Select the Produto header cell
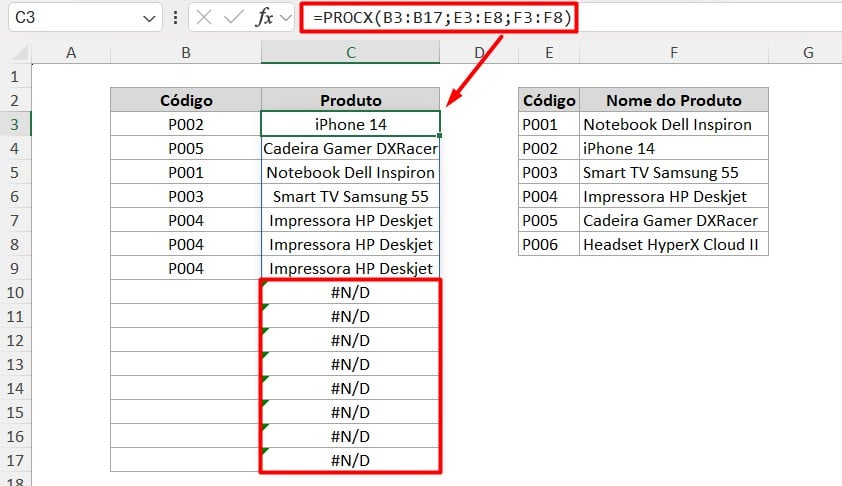The image size is (842, 486). click(350, 100)
